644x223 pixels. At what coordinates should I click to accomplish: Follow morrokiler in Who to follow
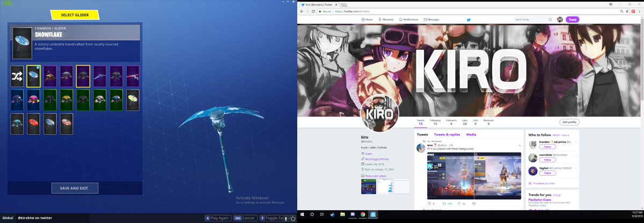click(547, 160)
